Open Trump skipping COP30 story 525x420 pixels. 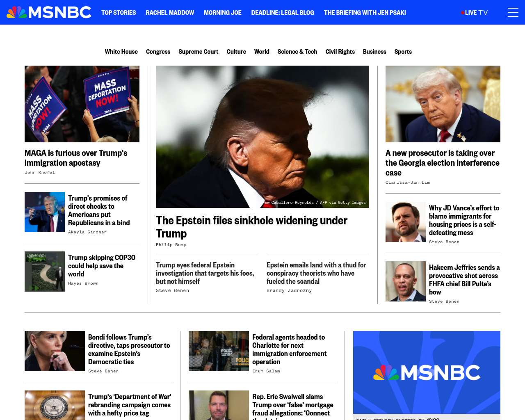click(x=102, y=266)
